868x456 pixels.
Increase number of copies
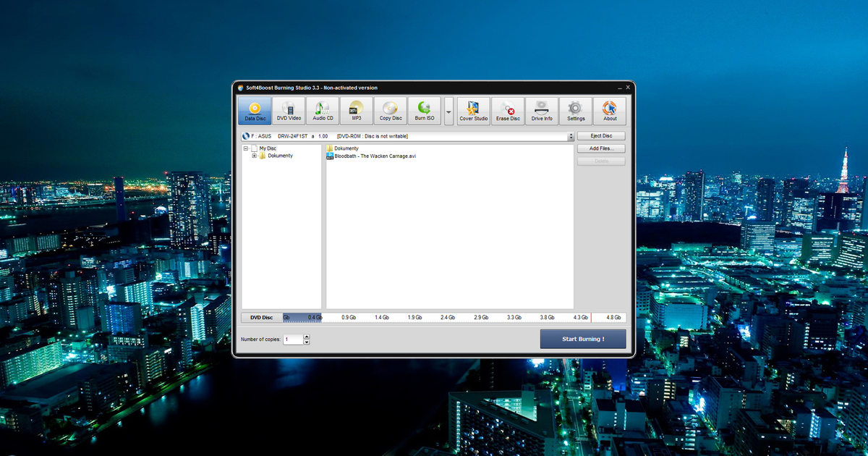tap(307, 337)
